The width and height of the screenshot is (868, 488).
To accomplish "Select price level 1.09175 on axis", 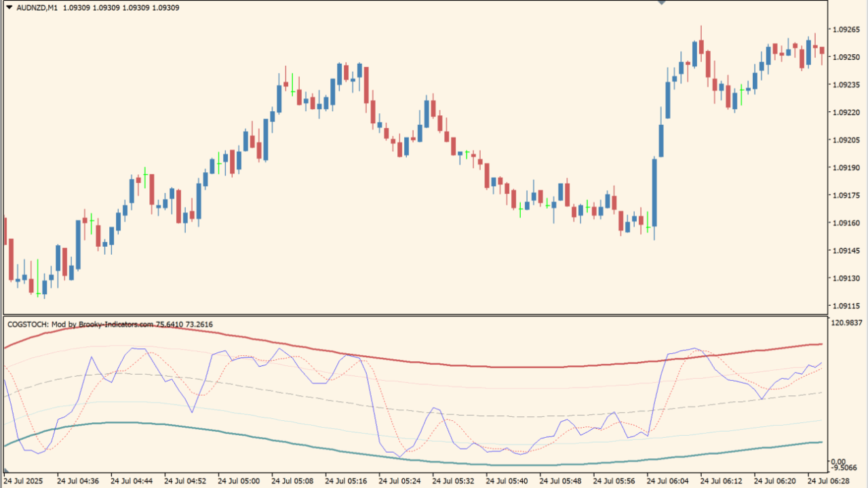I will click(x=846, y=195).
